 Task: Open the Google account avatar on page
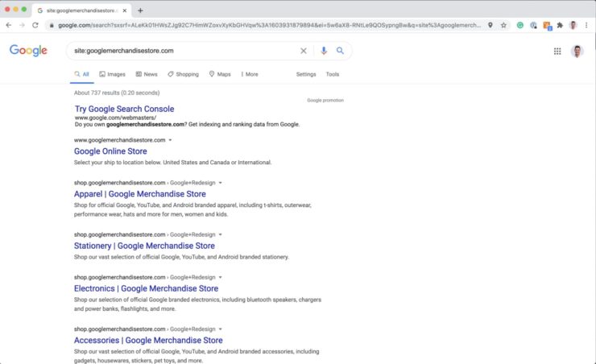[x=577, y=51]
